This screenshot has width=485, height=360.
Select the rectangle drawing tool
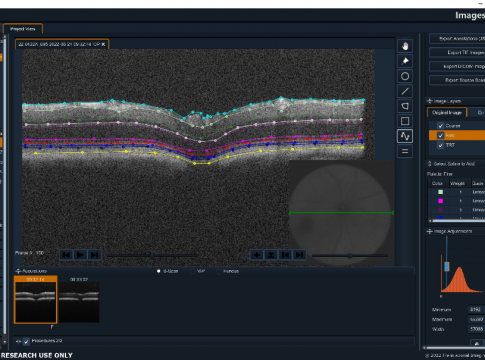pos(405,121)
